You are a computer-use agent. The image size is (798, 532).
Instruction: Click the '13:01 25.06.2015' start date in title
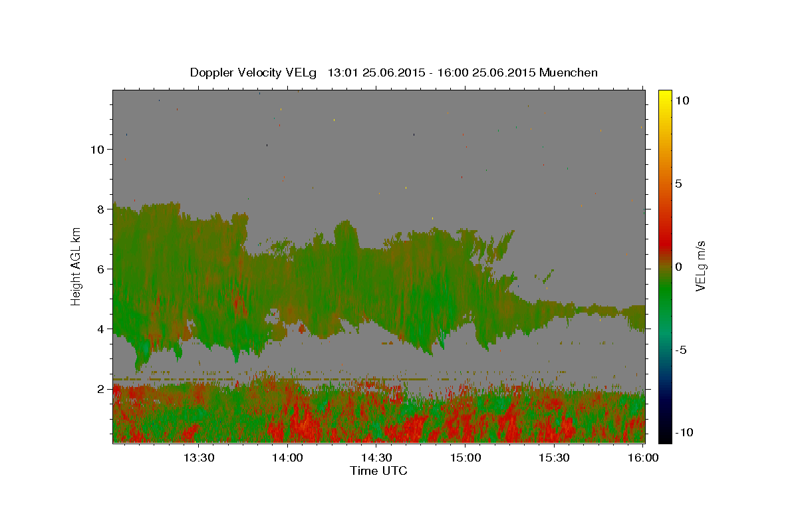[376, 72]
